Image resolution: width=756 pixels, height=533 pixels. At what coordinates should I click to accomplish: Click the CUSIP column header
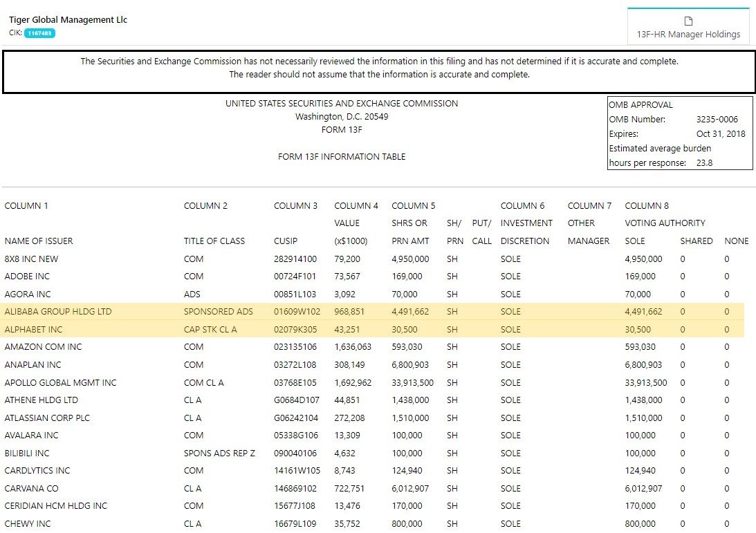coord(286,241)
